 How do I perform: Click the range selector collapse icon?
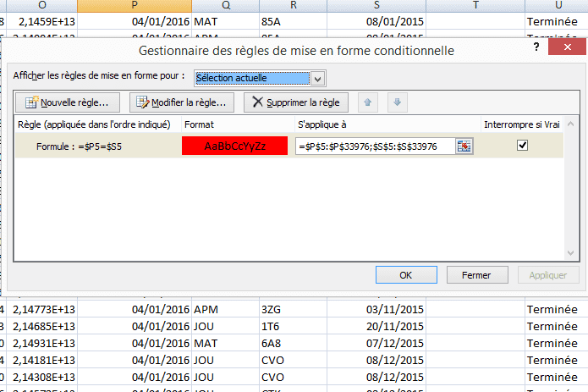464,146
